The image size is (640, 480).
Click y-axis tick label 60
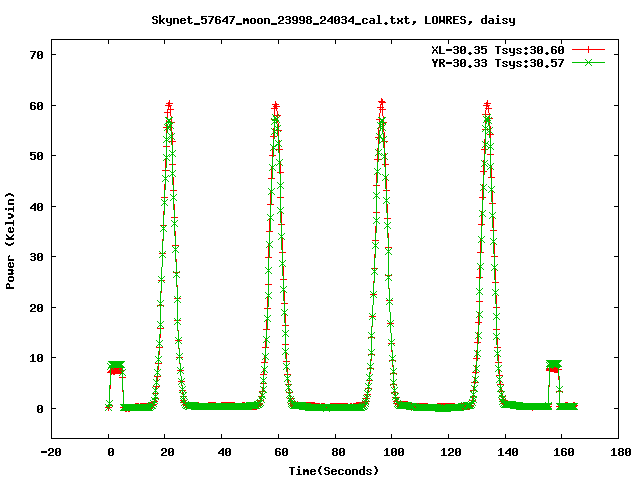tap(36, 106)
